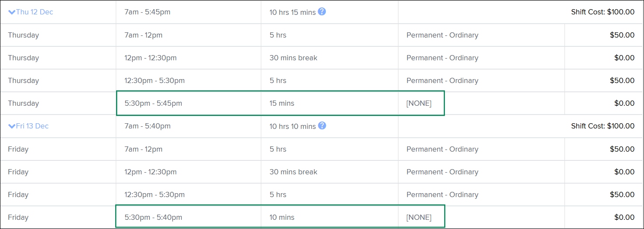Click Thursday's Shift Cost: $100.00 total
The width and height of the screenshot is (644, 229).
pyautogui.click(x=602, y=12)
